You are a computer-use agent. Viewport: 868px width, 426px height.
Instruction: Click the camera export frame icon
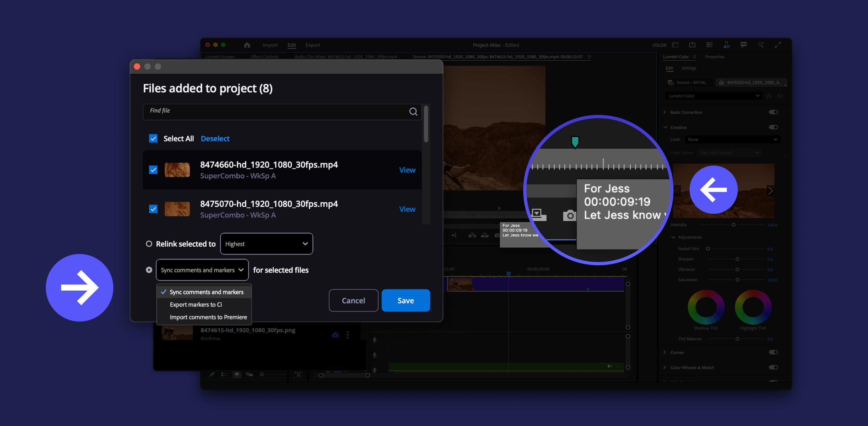pos(569,216)
